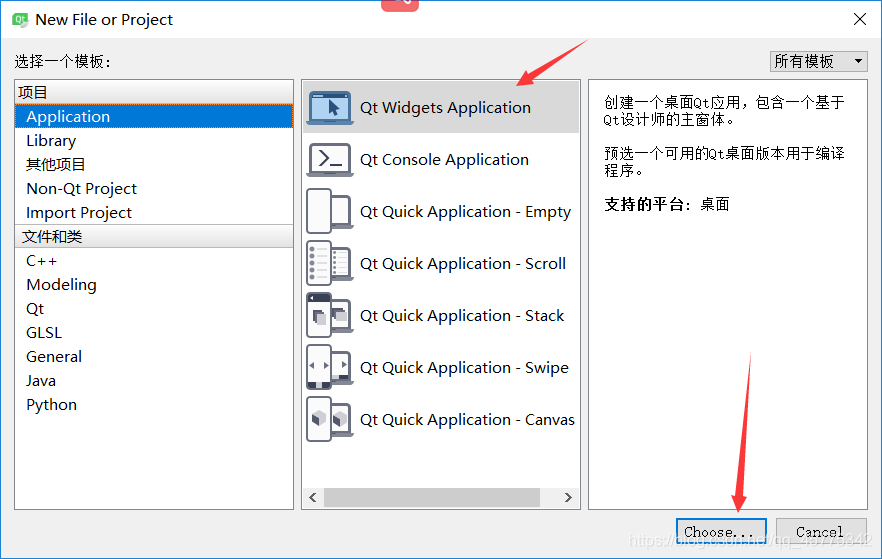
Task: Click the Cancel button
Action: coord(821,531)
